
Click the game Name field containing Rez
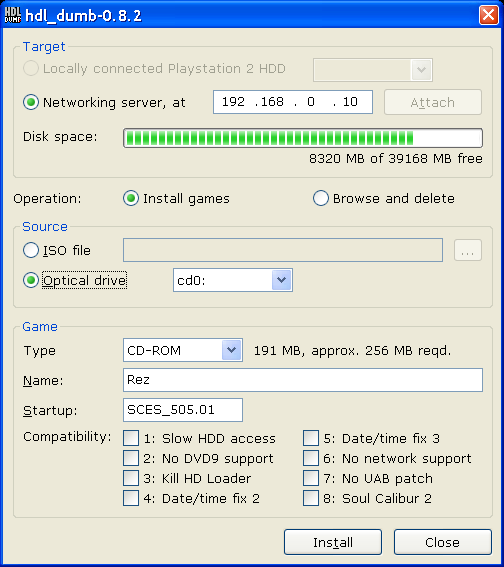coord(303,380)
